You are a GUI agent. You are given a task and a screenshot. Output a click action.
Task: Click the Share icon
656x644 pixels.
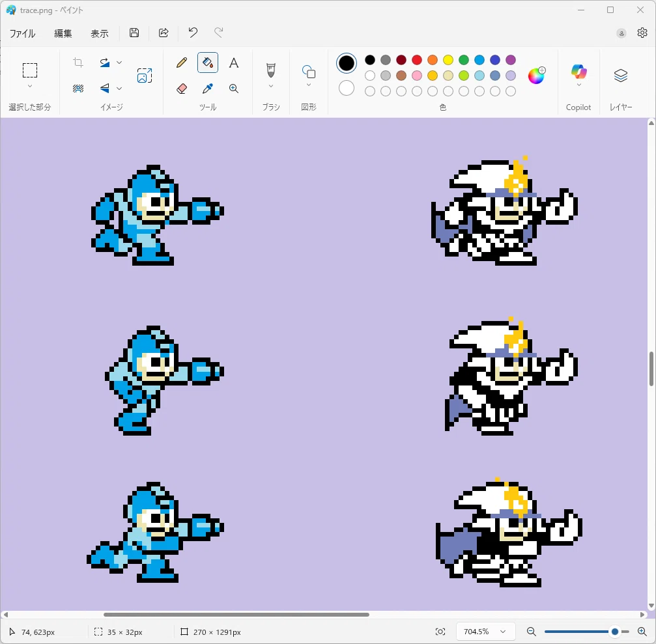click(164, 33)
